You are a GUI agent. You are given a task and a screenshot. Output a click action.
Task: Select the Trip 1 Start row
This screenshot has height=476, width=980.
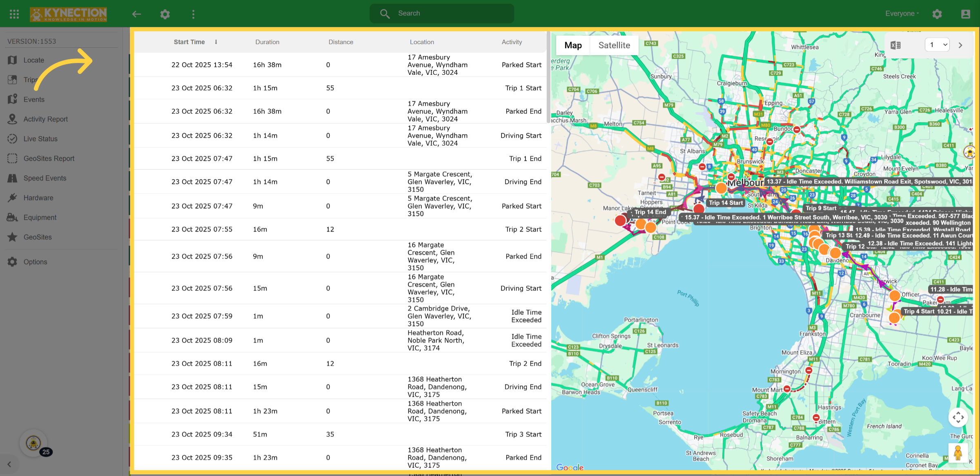(340, 88)
